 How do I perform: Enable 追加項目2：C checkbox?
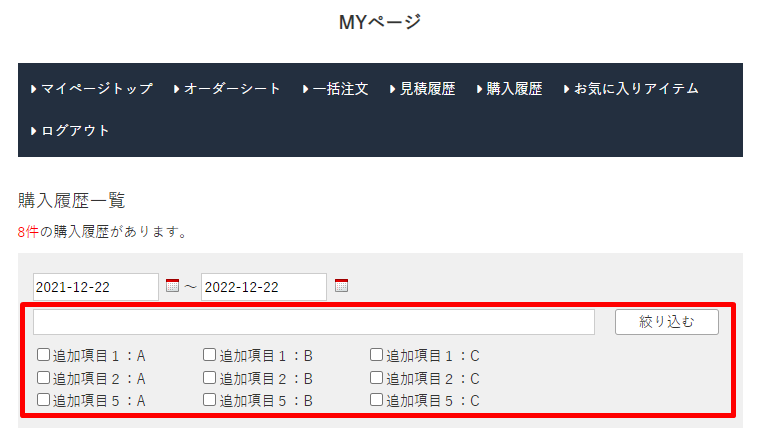click(376, 378)
